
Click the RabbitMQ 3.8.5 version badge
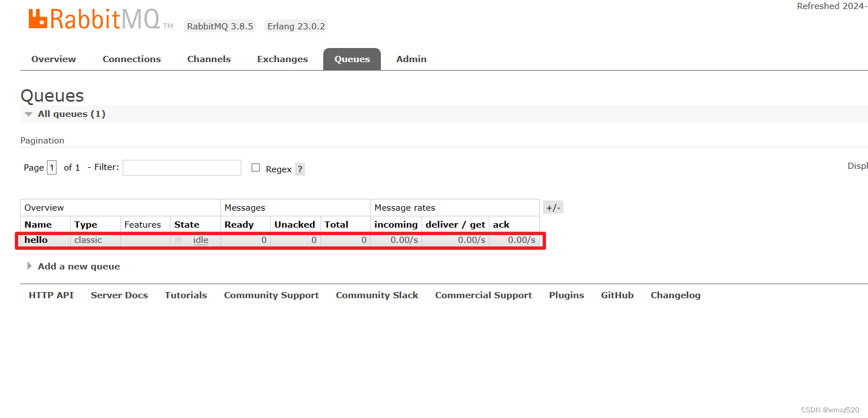pyautogui.click(x=220, y=26)
